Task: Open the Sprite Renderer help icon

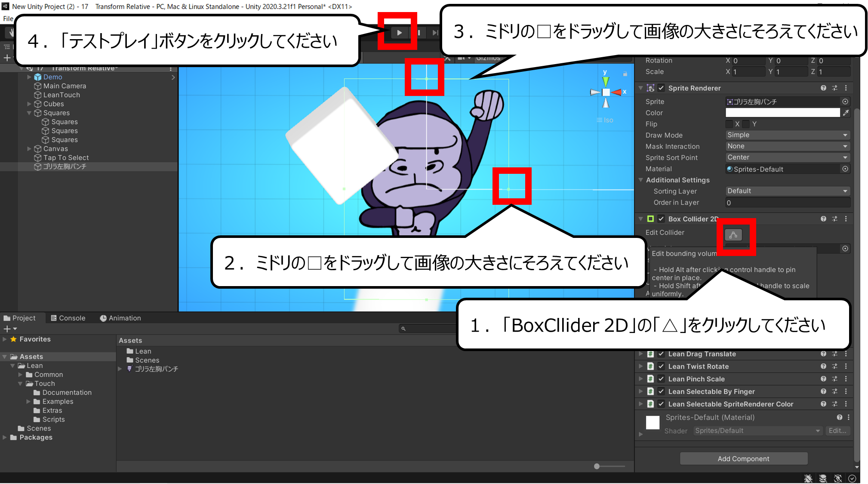Action: (823, 88)
